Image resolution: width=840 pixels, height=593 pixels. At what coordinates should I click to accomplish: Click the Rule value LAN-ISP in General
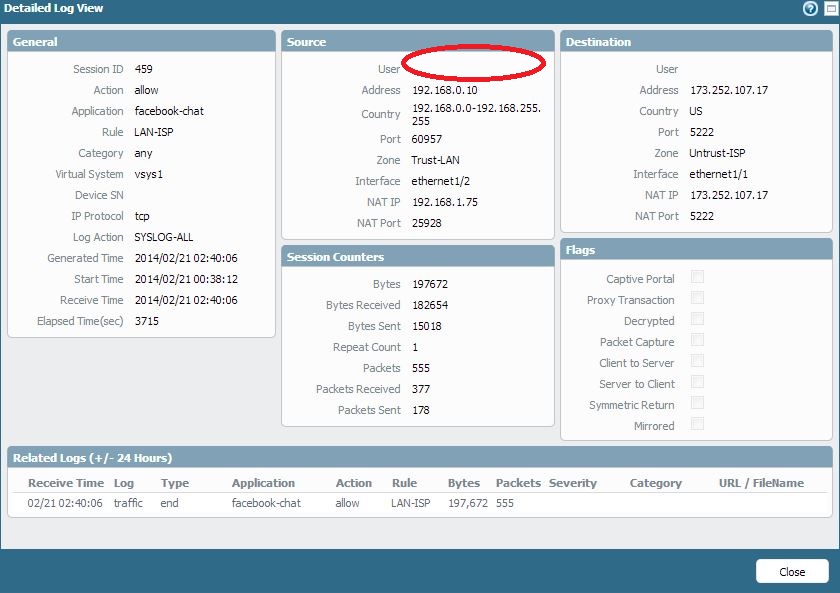(154, 132)
